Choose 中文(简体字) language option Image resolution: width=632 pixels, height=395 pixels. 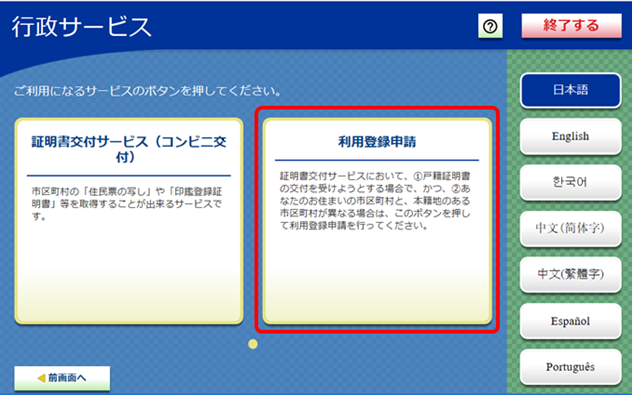click(x=570, y=228)
